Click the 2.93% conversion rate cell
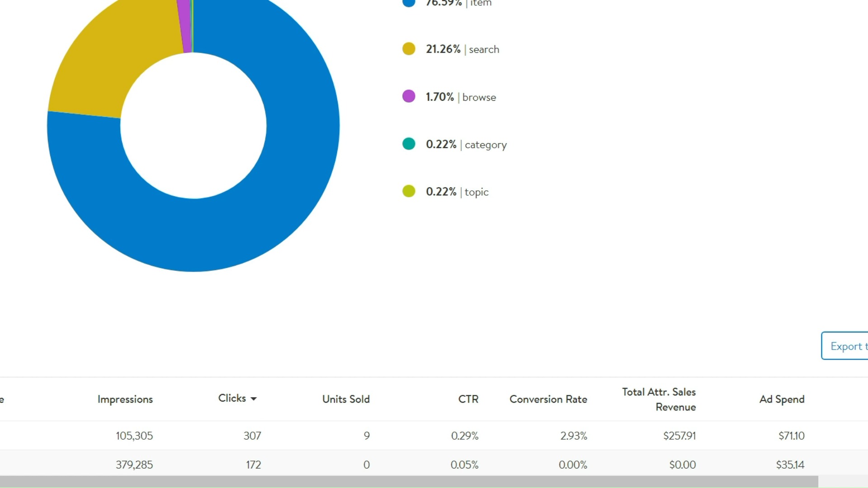 click(x=573, y=436)
